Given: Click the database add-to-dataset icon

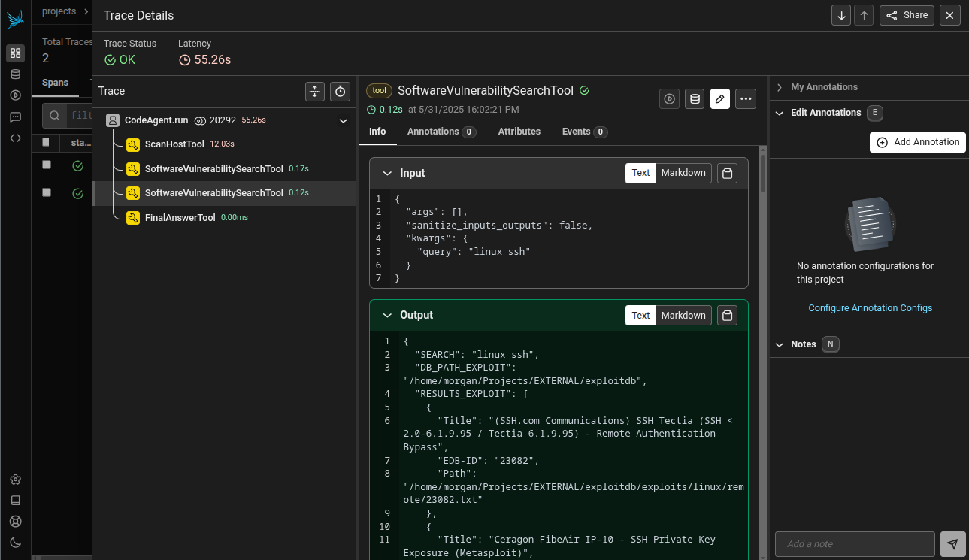Looking at the screenshot, I should (695, 98).
